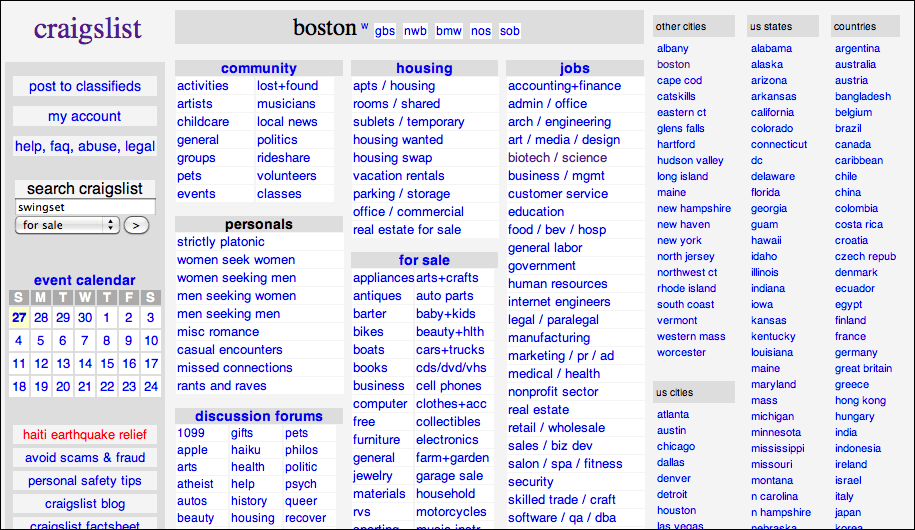Go to 'maryland' in us states
915x530 pixels.
click(x=773, y=385)
